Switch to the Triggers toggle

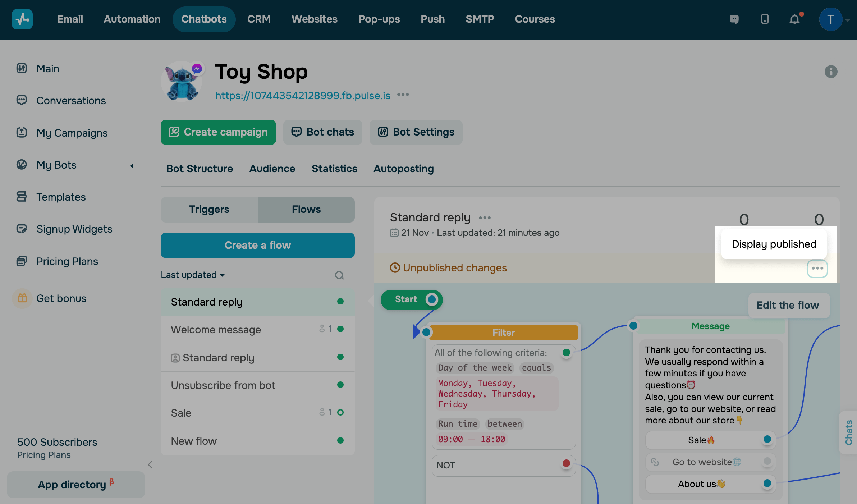pos(209,210)
